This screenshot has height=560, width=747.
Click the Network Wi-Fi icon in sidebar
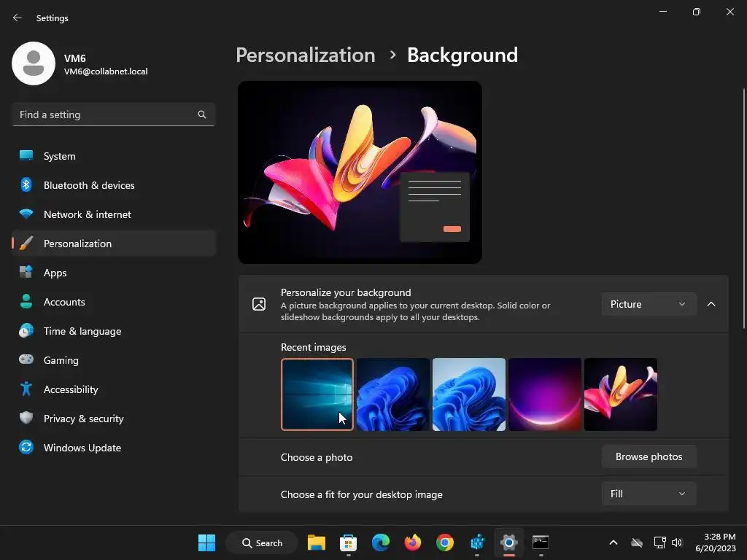pos(26,214)
